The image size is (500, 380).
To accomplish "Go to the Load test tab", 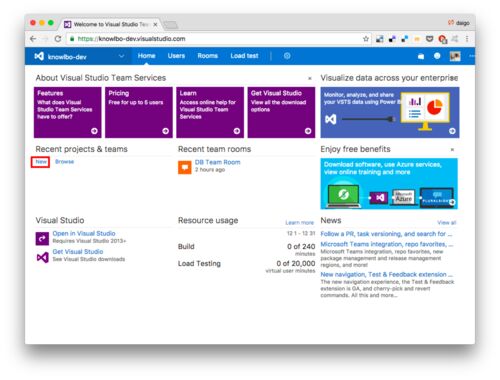I will point(244,56).
